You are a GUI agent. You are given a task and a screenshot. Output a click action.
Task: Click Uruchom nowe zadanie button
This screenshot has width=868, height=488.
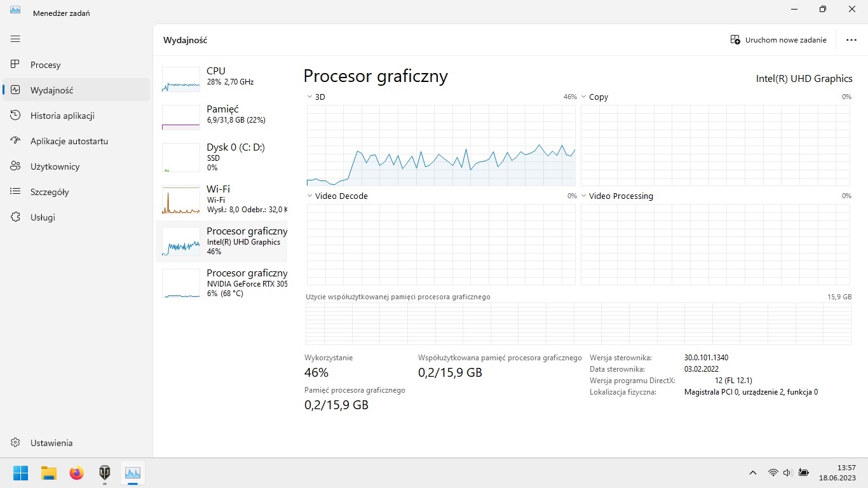point(778,40)
